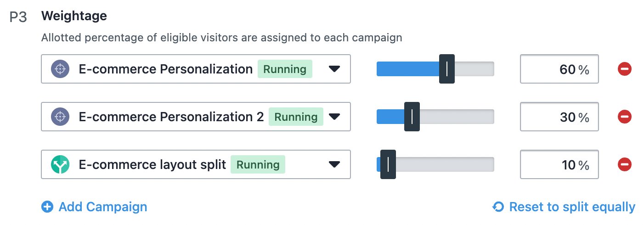Click the target icon beside E-commerce Personalization 2
The image size is (644, 225).
click(60, 117)
